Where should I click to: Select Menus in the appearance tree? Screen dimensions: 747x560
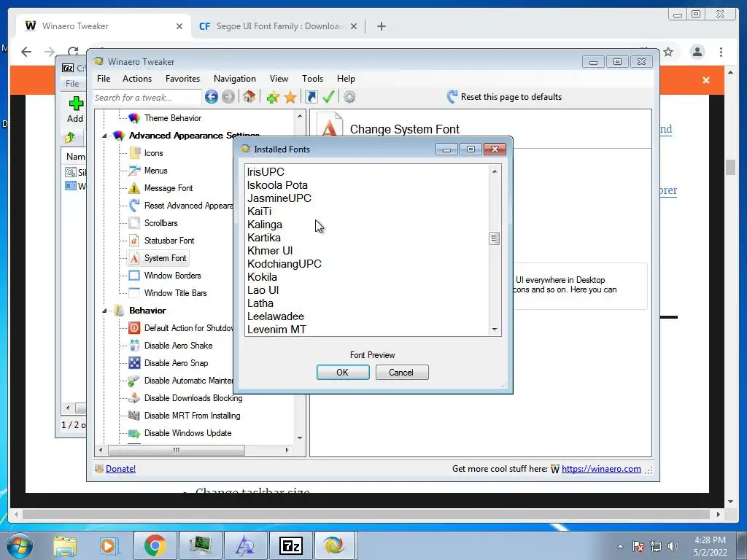pyautogui.click(x=156, y=171)
